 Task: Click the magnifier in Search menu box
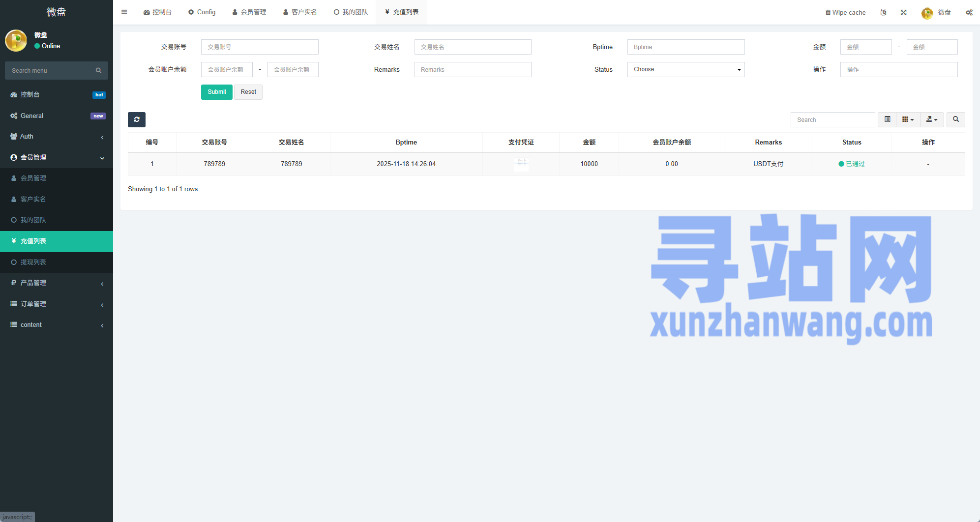[x=98, y=71]
